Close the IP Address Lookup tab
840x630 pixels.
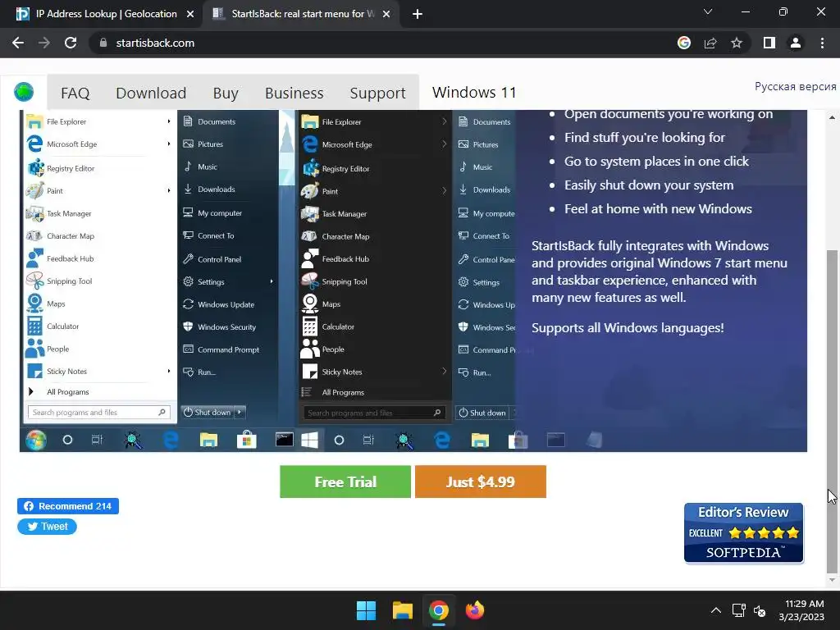(x=190, y=14)
